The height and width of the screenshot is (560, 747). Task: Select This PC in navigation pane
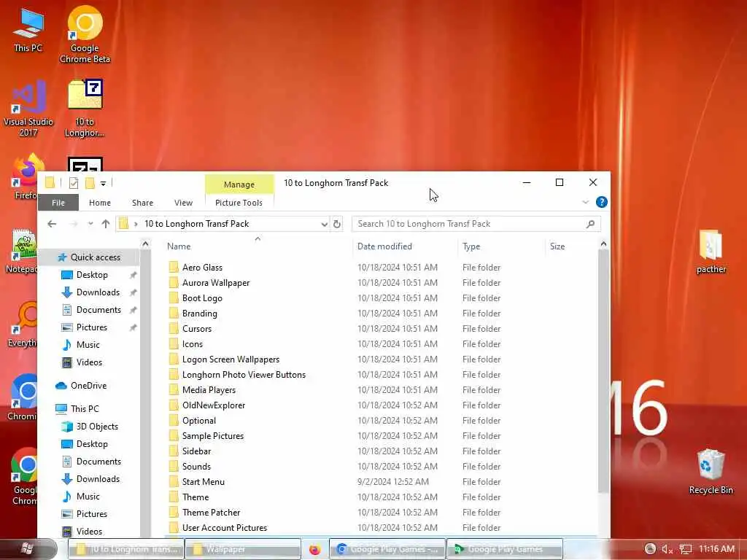[85, 409]
